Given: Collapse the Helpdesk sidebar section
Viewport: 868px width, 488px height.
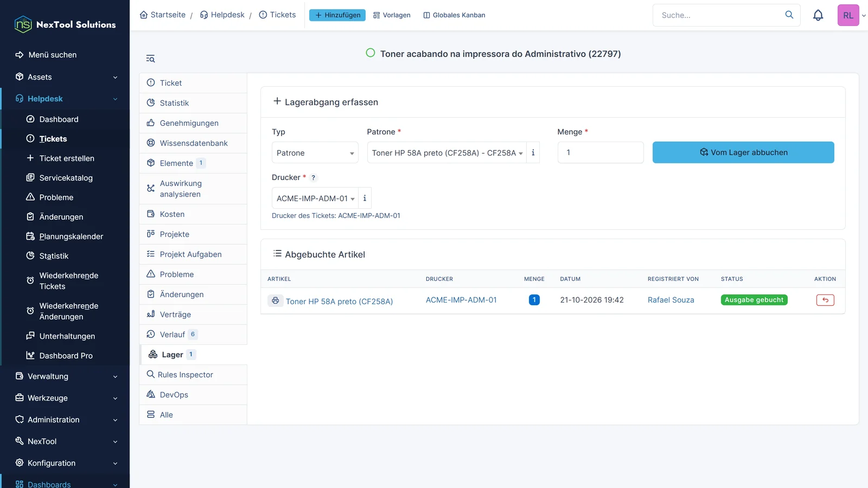Looking at the screenshot, I should (65, 99).
